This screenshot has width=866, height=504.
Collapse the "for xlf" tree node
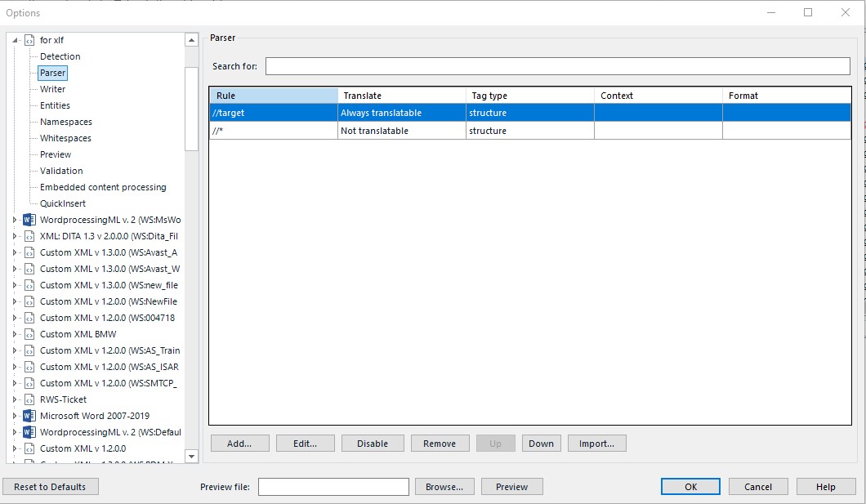pos(14,39)
